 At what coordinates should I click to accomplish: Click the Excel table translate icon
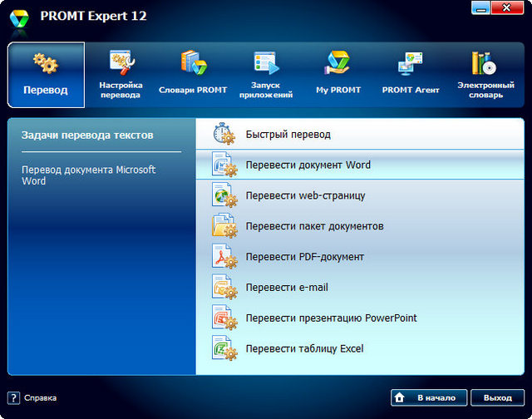(224, 348)
